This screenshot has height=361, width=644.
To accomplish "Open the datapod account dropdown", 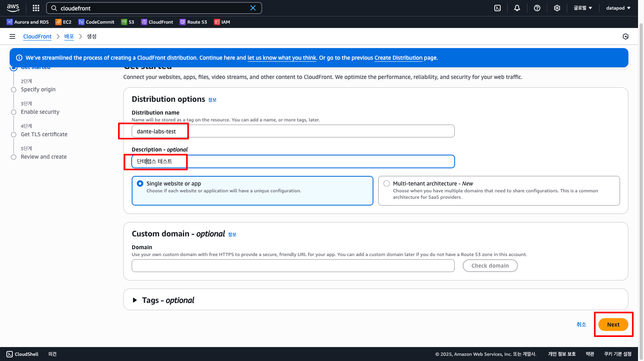I will 618,8.
